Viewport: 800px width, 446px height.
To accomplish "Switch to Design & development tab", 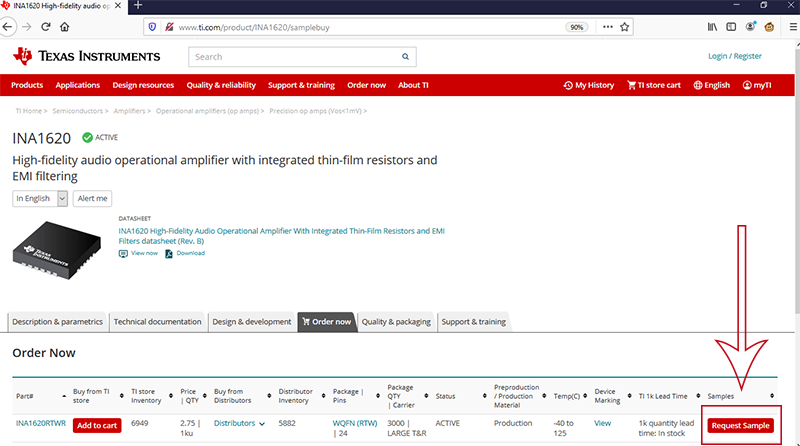I will coord(252,322).
